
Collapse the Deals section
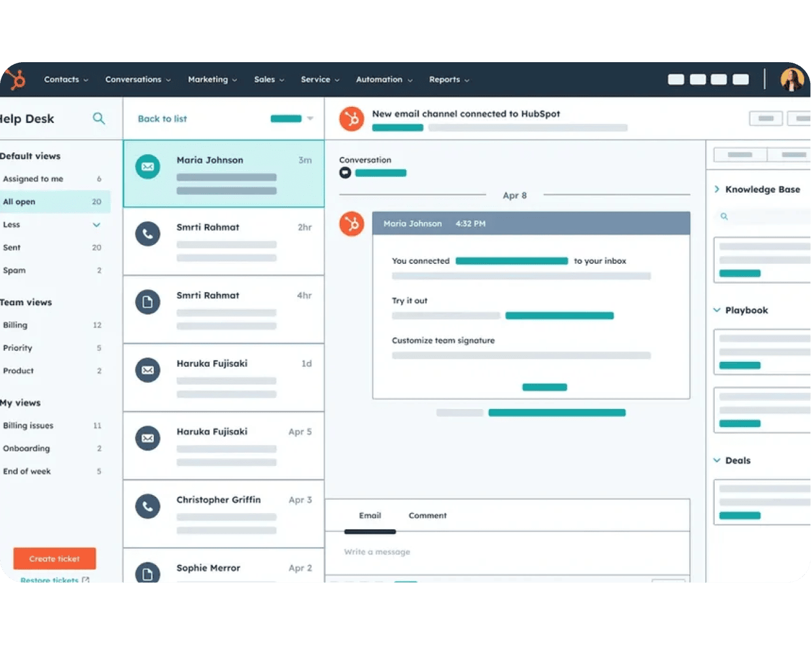tap(717, 460)
